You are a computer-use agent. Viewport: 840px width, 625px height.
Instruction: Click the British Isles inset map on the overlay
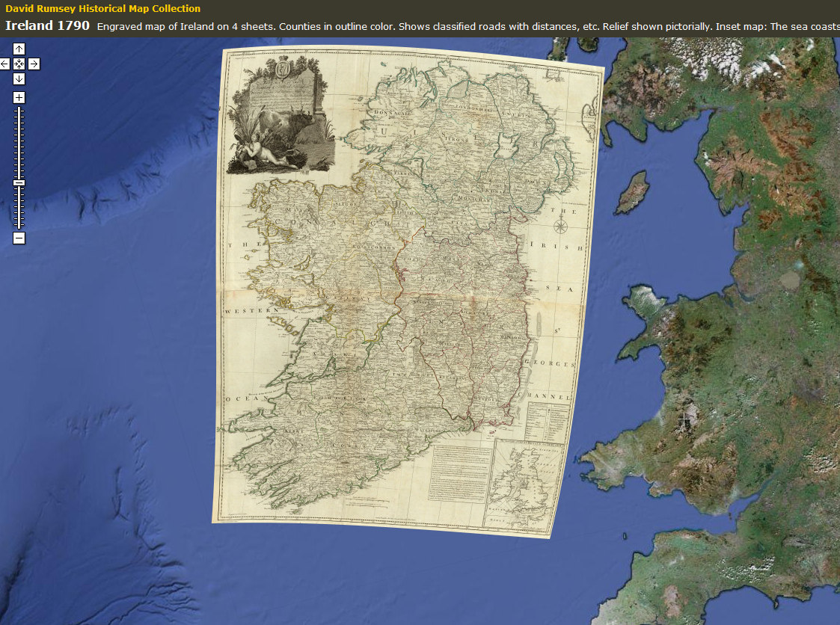(x=524, y=485)
